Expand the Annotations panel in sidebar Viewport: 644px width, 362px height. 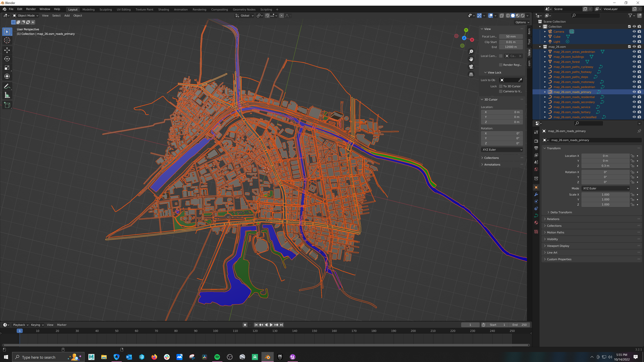pos(492,165)
